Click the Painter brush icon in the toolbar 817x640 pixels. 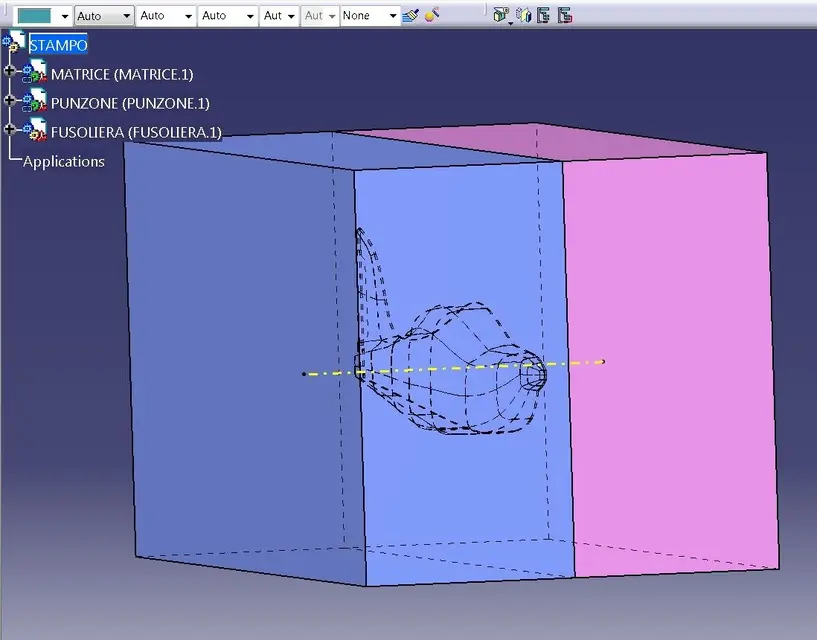tap(410, 16)
